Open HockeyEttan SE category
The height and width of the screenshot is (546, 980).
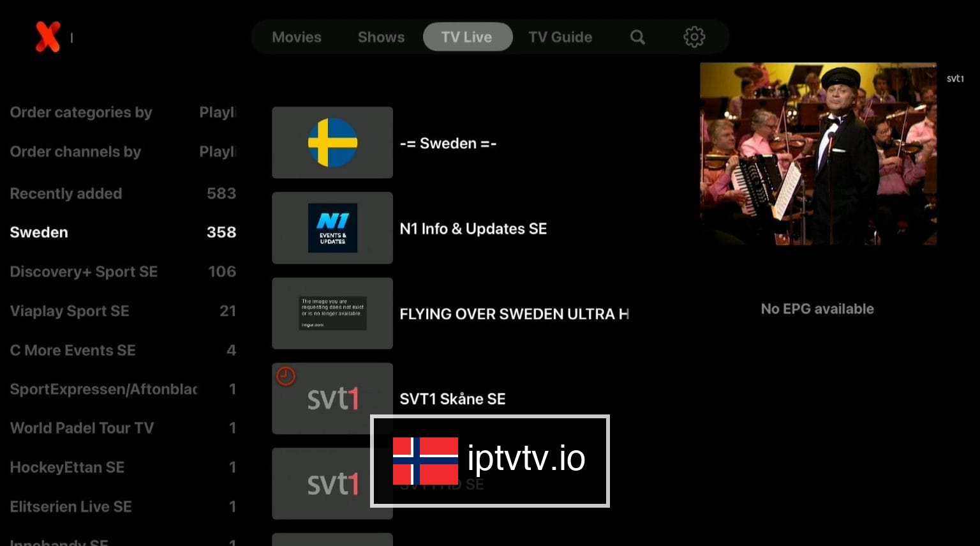[123, 467]
